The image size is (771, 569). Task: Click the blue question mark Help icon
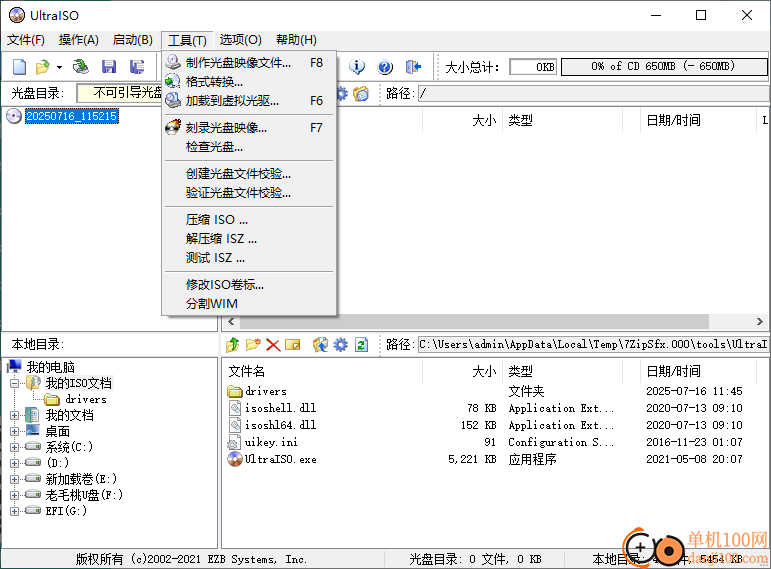(385, 67)
